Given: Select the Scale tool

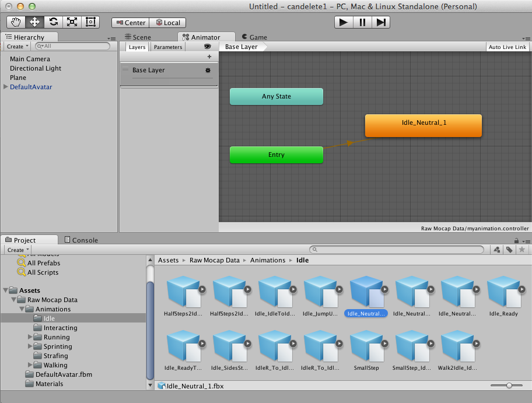Looking at the screenshot, I should pyautogui.click(x=72, y=22).
